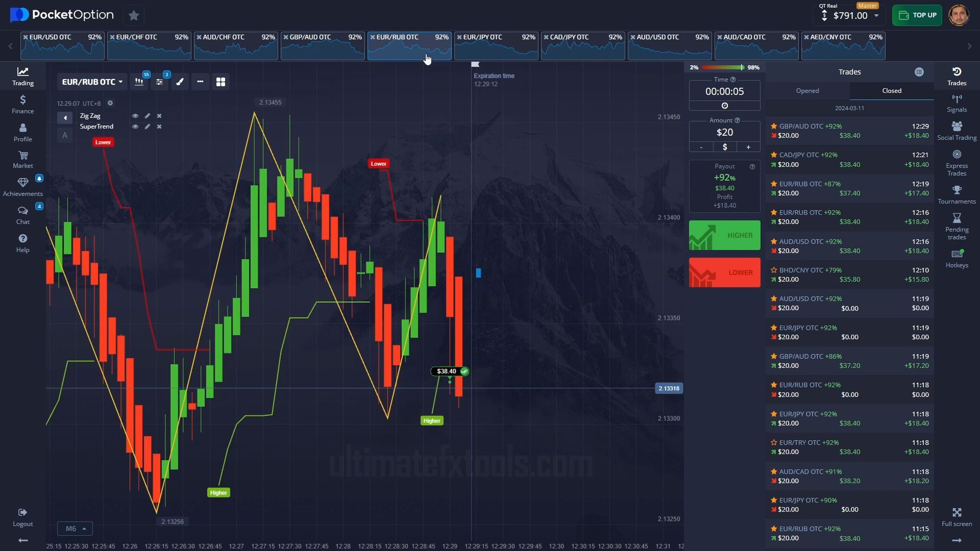This screenshot has width=980, height=551.
Task: Expand the account balance dropdown arrow
Action: tap(876, 15)
